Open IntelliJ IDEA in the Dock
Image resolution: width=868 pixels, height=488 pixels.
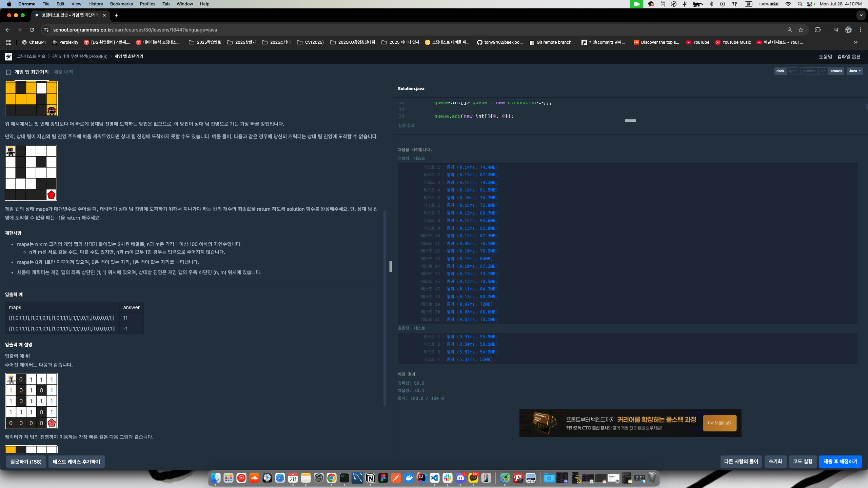click(x=422, y=478)
